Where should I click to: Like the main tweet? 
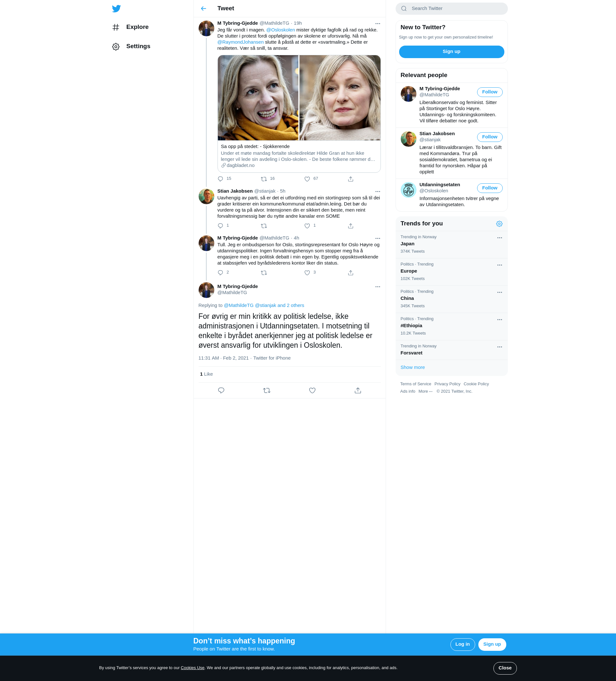point(312,390)
